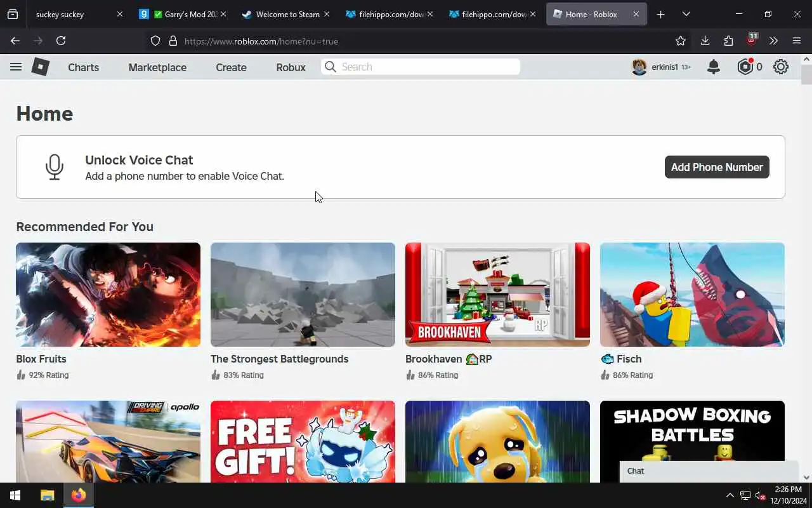Viewport: 812px width, 508px height.
Task: Open the settings gear icon
Action: coord(781,67)
